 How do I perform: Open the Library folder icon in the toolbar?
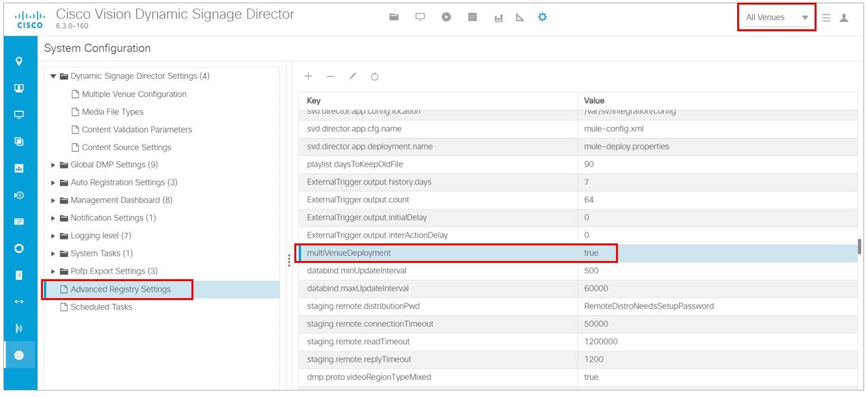pos(394,17)
